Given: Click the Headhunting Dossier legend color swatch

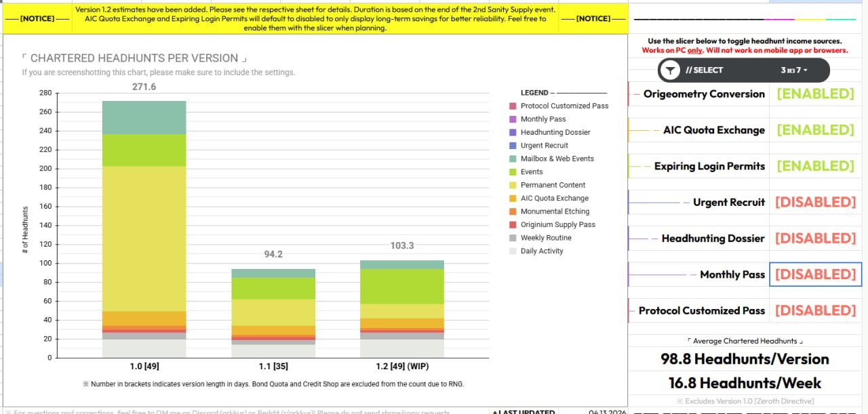Looking at the screenshot, I should [x=513, y=132].
